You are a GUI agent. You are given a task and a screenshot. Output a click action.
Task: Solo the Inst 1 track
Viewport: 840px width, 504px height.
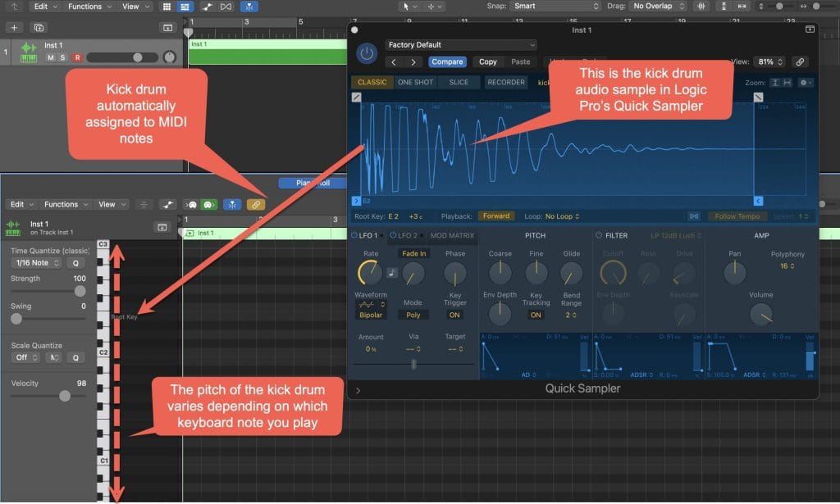63,57
